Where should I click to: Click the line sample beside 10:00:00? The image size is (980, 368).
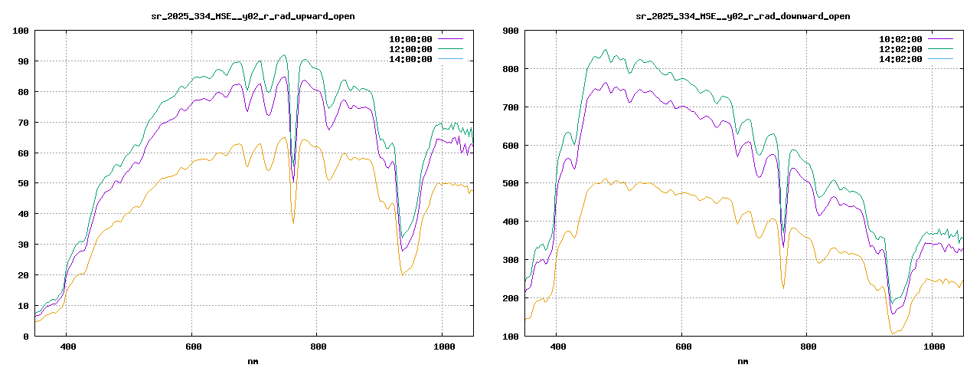(x=451, y=39)
